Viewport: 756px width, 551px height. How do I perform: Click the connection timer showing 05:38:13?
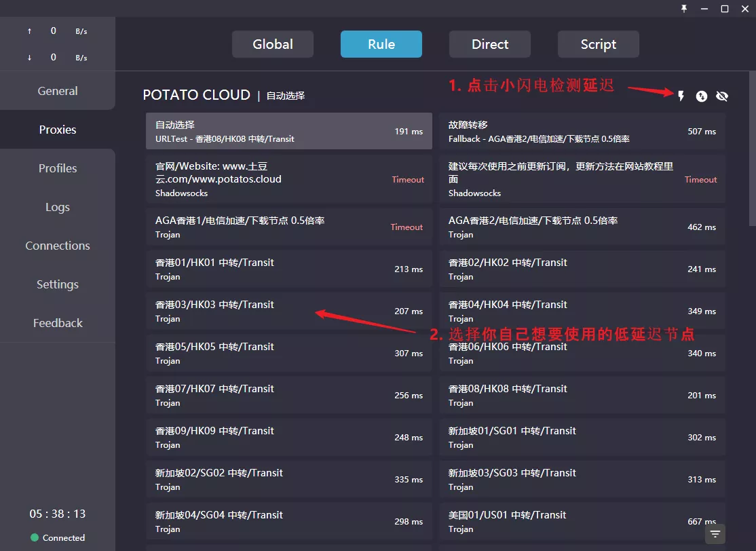(58, 514)
